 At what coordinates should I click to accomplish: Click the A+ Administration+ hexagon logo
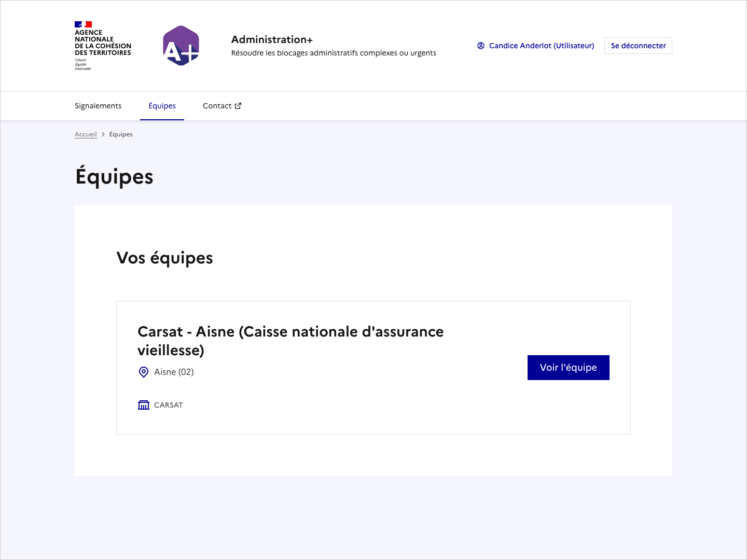181,46
